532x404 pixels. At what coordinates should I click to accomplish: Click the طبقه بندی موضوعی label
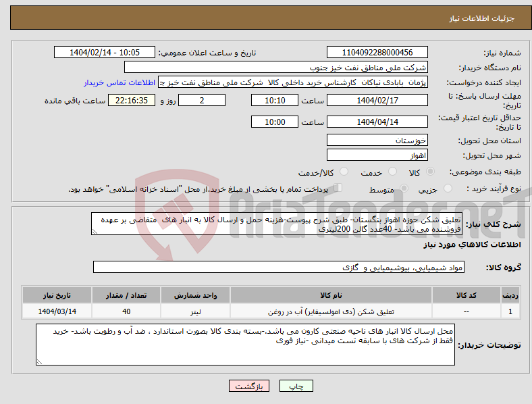tap(485, 172)
